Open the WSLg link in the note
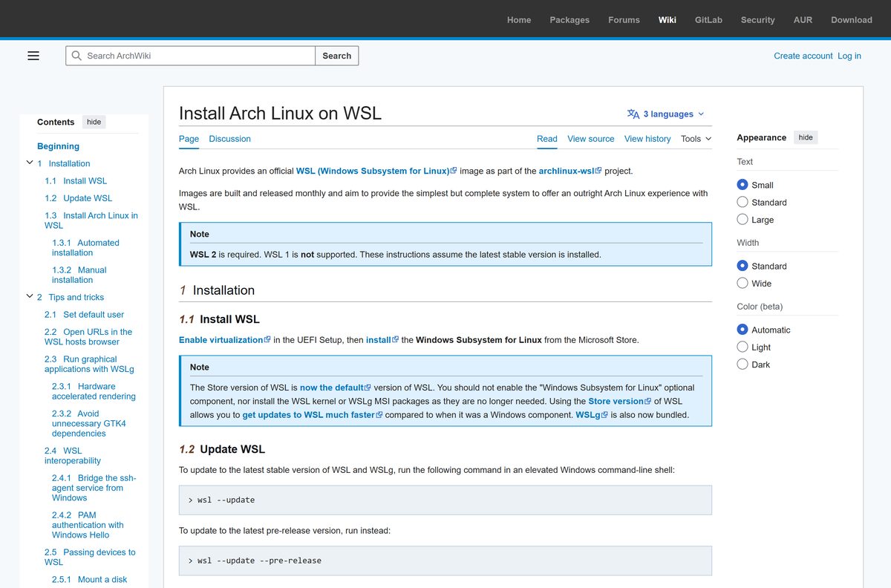The height and width of the screenshot is (588, 891). coord(592,415)
